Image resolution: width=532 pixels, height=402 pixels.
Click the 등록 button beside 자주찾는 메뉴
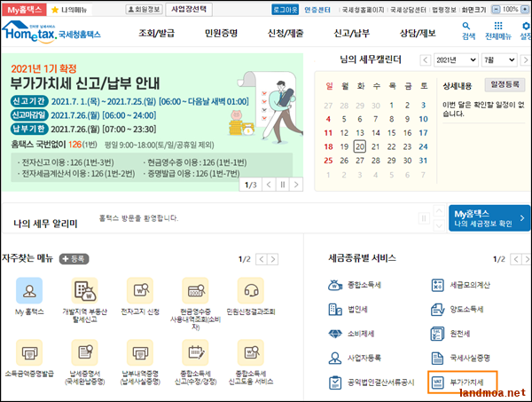click(x=74, y=259)
